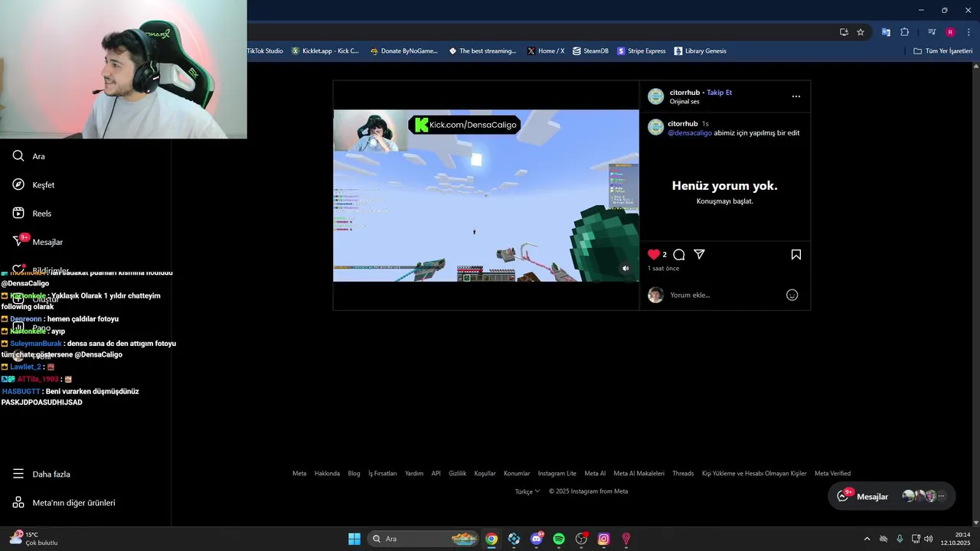Open the Stripe Express bookmark
Viewport: 980px width, 551px height.
tap(642, 51)
